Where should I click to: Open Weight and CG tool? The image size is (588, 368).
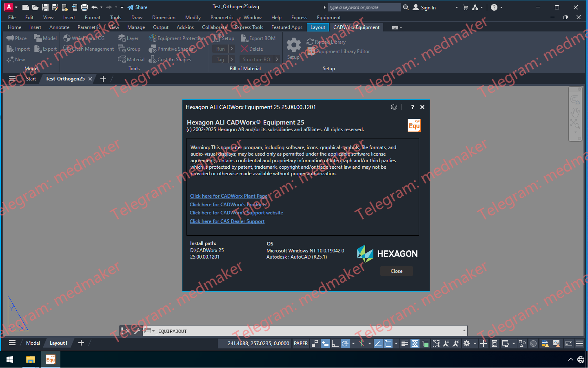84,38
